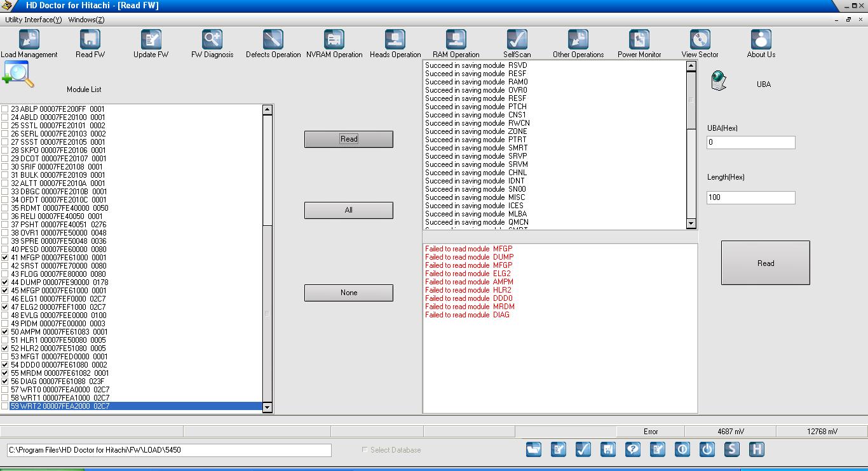
Task: Click the Read button above All
Action: (349, 139)
